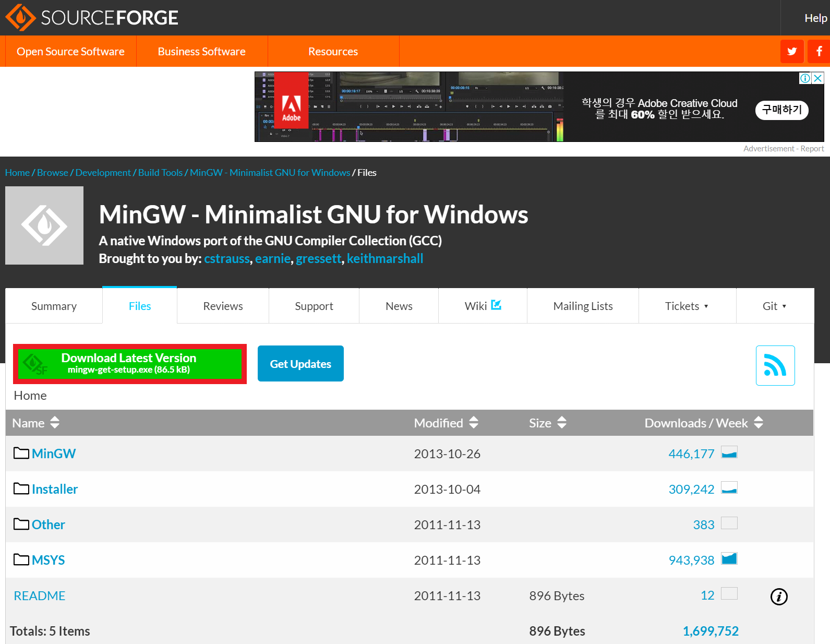Open the Development breadcrumb link
The height and width of the screenshot is (644, 830).
tap(103, 173)
